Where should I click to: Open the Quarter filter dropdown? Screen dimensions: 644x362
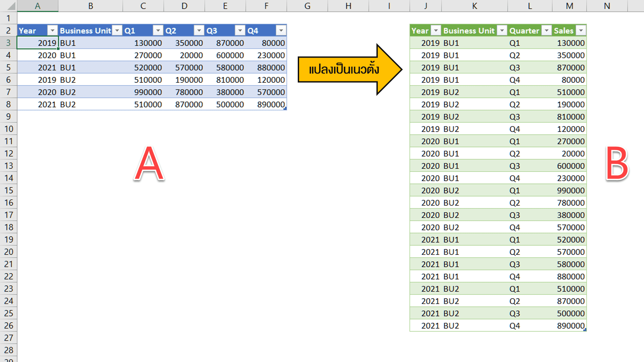tap(546, 30)
